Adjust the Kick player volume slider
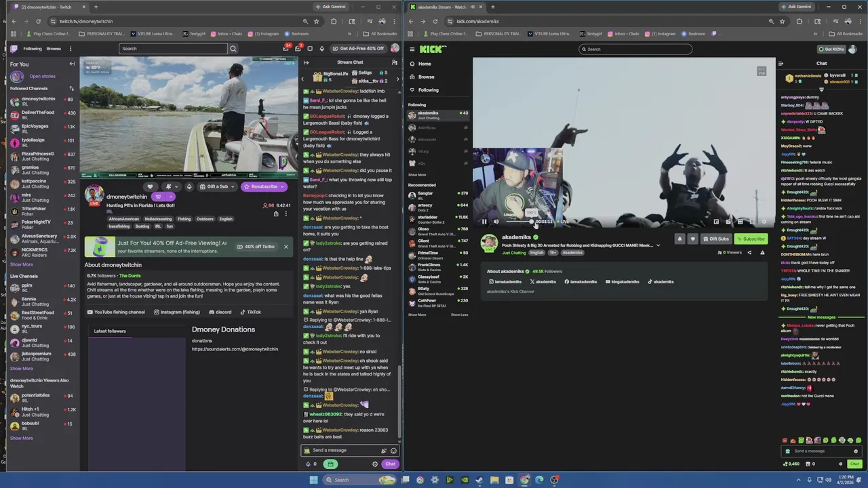 tap(519, 222)
